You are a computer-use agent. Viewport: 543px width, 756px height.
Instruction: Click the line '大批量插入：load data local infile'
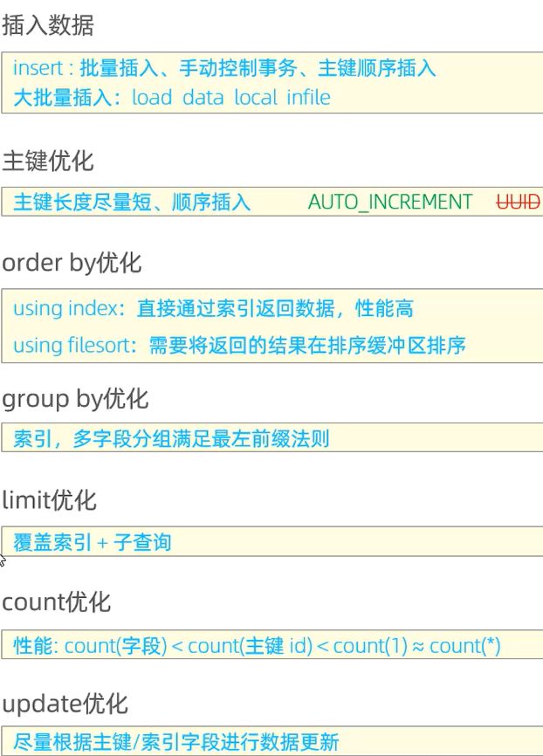click(172, 98)
